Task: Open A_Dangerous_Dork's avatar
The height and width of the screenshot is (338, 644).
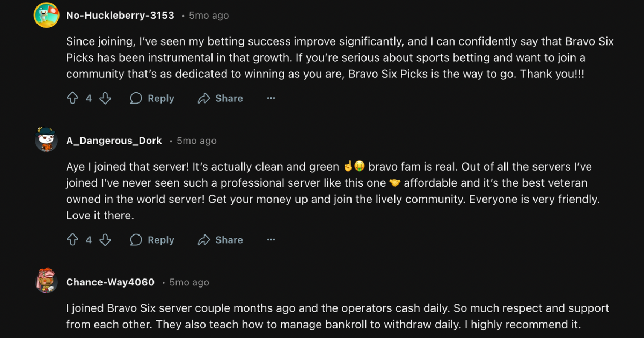Action: 46,141
